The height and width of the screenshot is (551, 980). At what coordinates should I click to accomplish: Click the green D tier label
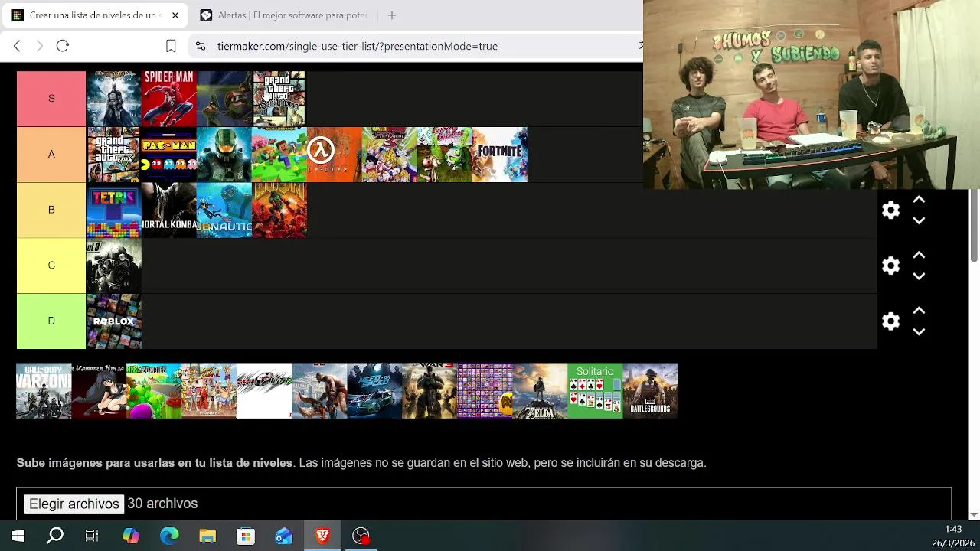[51, 321]
